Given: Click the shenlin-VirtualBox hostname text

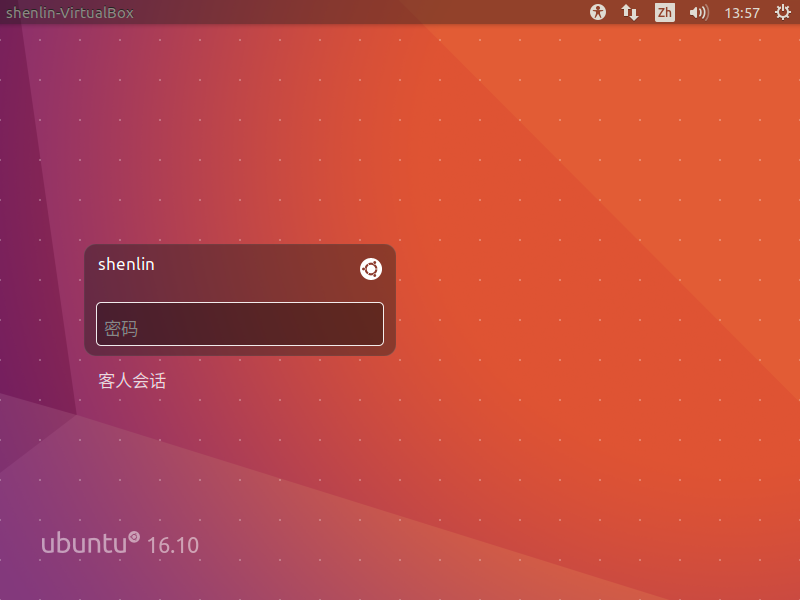Looking at the screenshot, I should tap(70, 13).
